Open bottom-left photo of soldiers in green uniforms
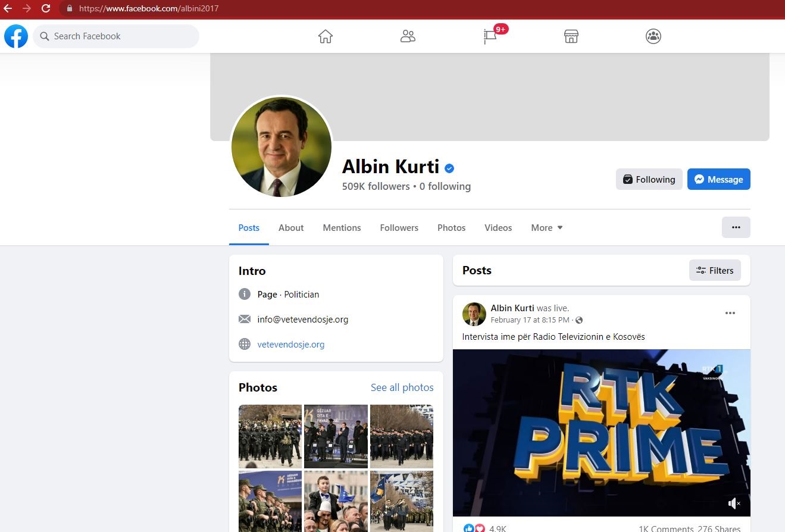This screenshot has width=785, height=532. (270, 501)
